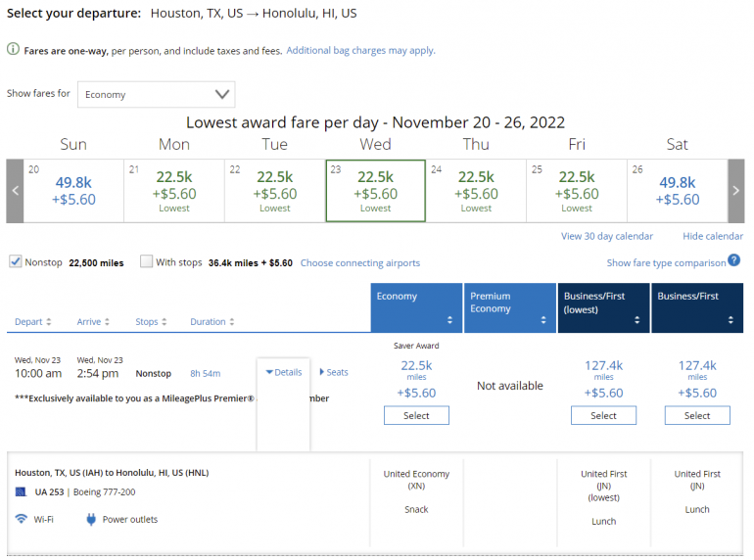Screen dimensions: 754x560
Task: Open the Show fares for Economy dropdown
Action: (x=157, y=94)
